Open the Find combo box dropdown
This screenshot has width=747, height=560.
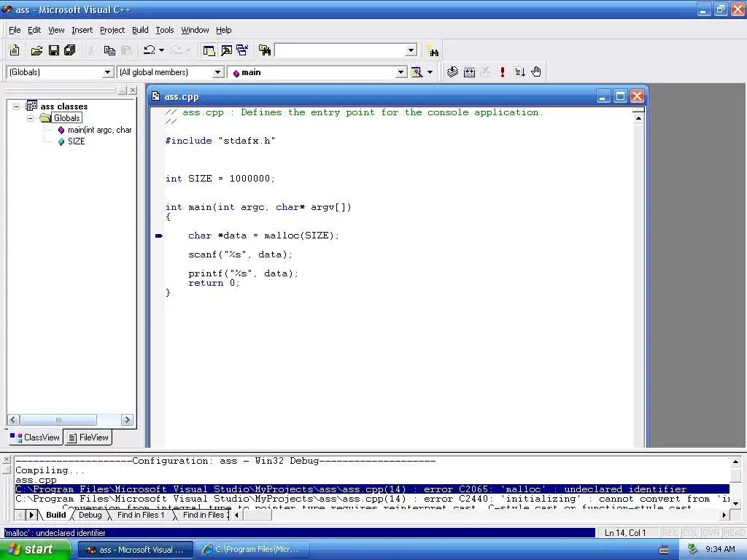411,50
